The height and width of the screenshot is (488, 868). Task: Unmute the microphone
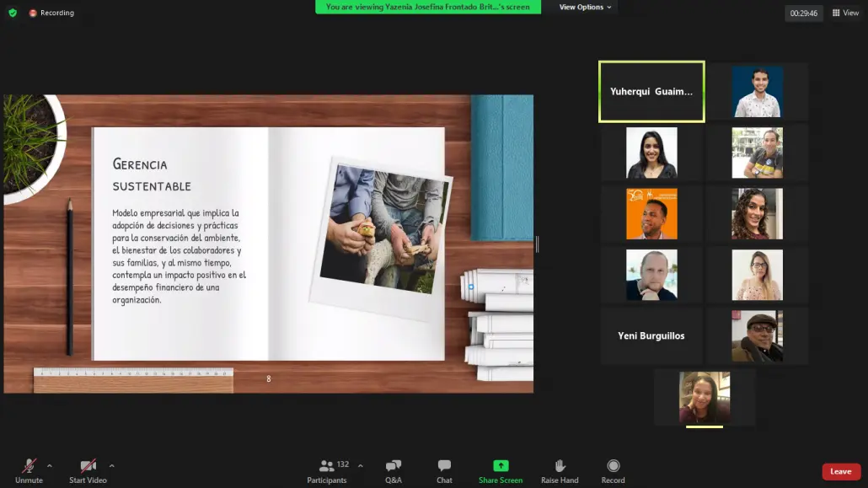(x=29, y=471)
